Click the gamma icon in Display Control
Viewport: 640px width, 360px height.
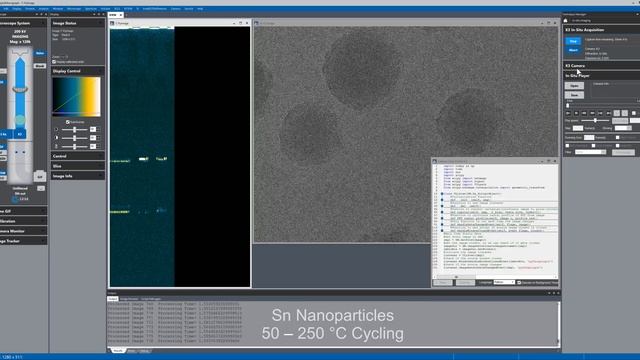pyautogui.click(x=56, y=146)
